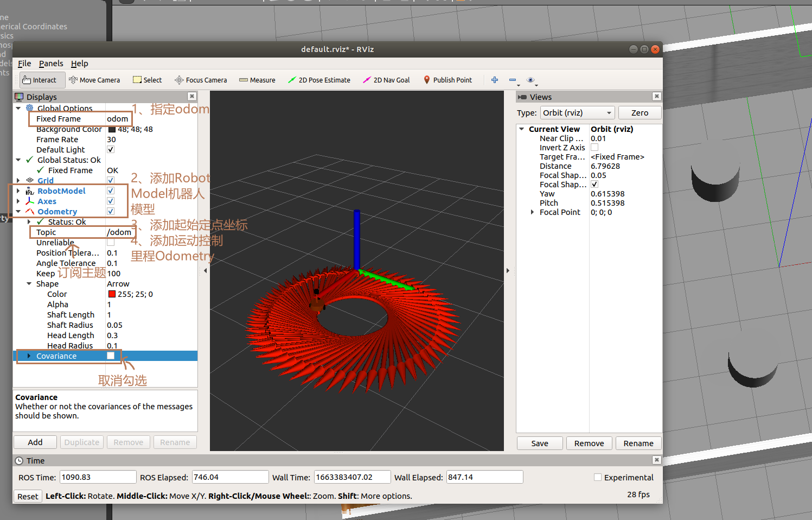Screen dimensions: 812x520
Task: Close the Time panel
Action: point(657,460)
